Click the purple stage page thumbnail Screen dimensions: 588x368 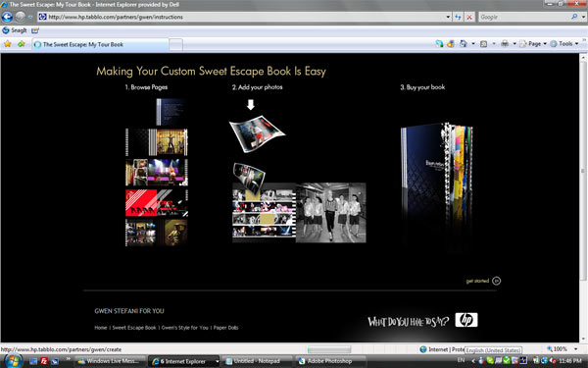(x=157, y=173)
